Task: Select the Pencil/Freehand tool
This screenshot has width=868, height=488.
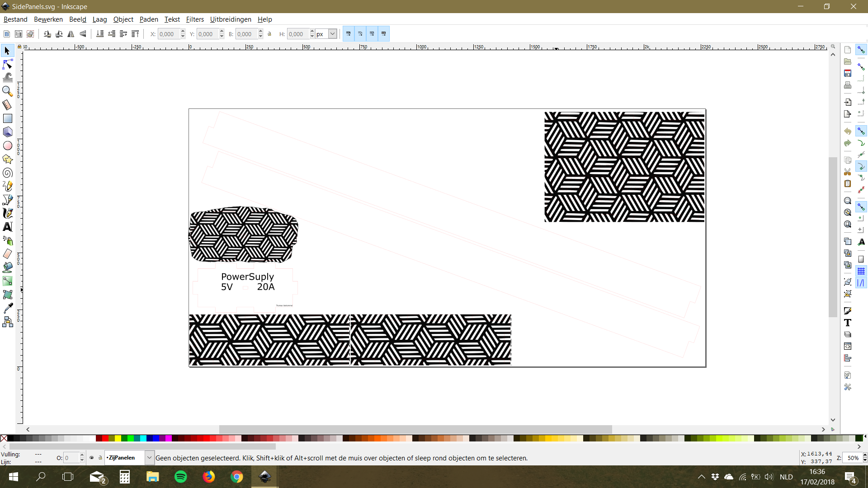Action: [8, 187]
